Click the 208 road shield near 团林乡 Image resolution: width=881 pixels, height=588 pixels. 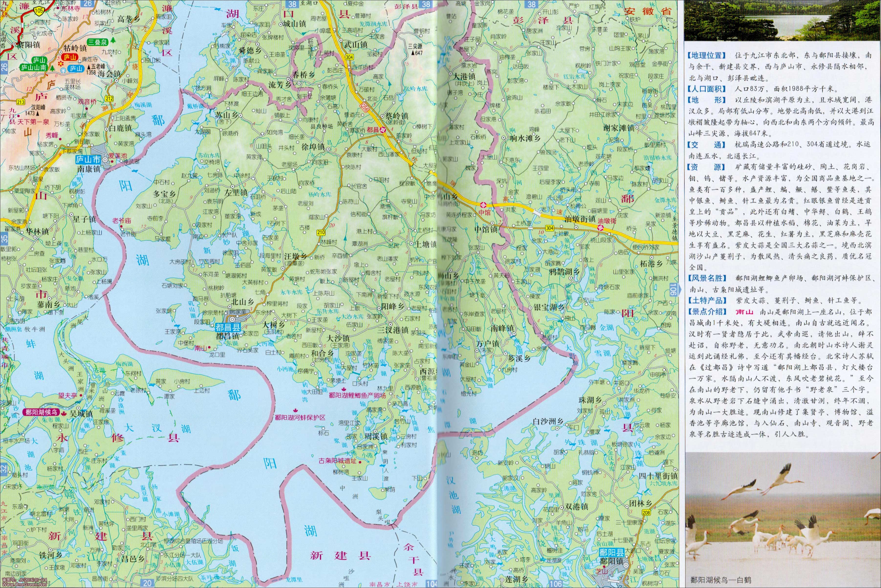click(x=646, y=513)
